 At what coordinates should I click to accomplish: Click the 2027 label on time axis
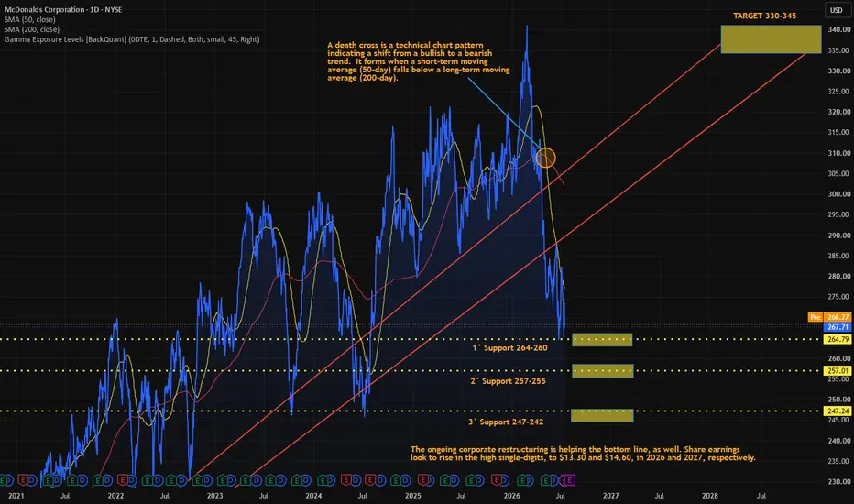point(610,495)
